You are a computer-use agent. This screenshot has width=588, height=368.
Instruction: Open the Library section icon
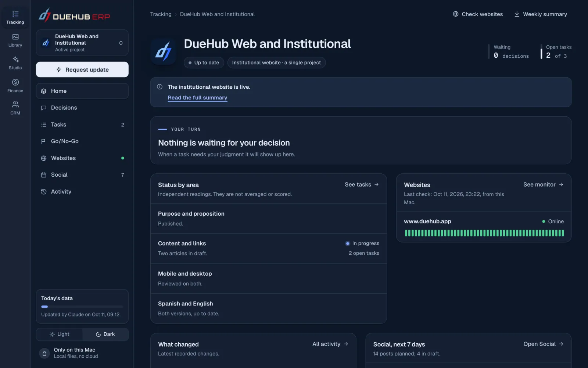pos(15,37)
